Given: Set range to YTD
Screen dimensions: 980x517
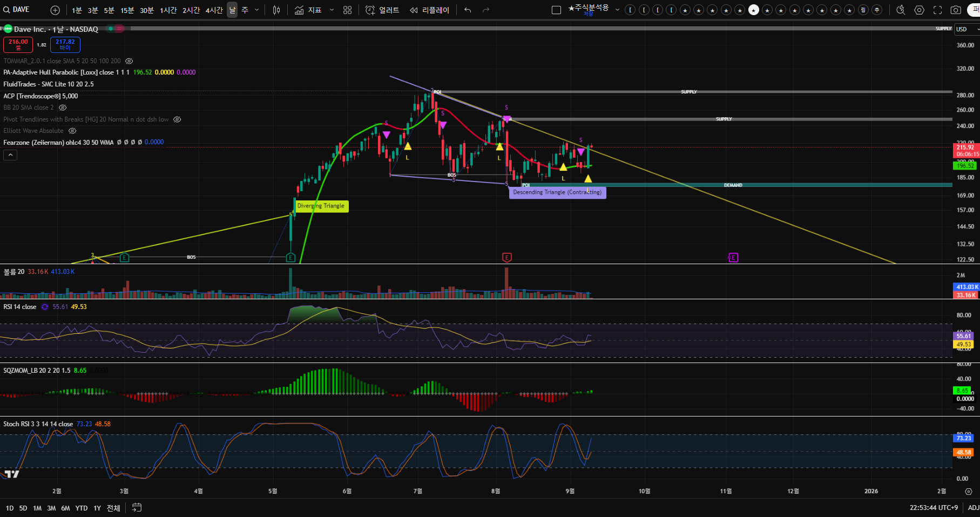Looking at the screenshot, I should coord(82,508).
